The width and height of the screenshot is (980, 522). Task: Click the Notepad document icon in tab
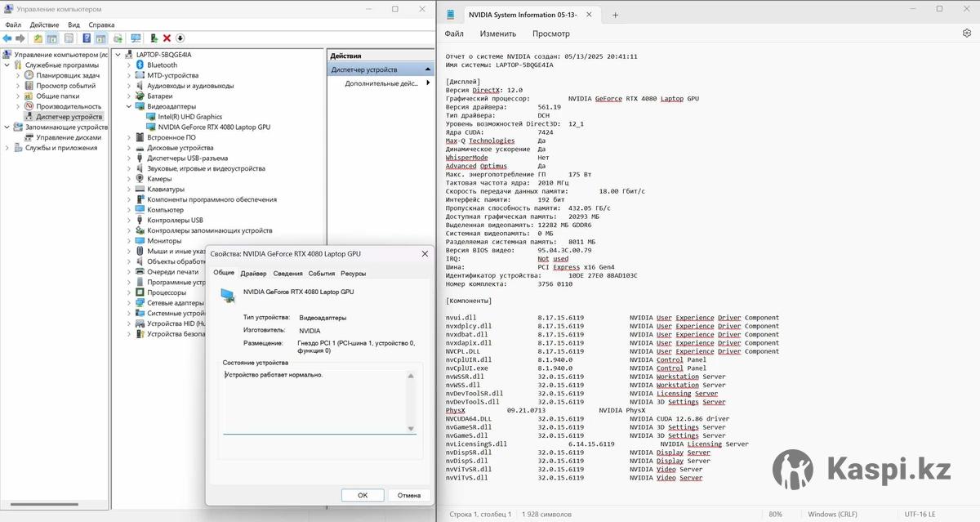pos(451,15)
